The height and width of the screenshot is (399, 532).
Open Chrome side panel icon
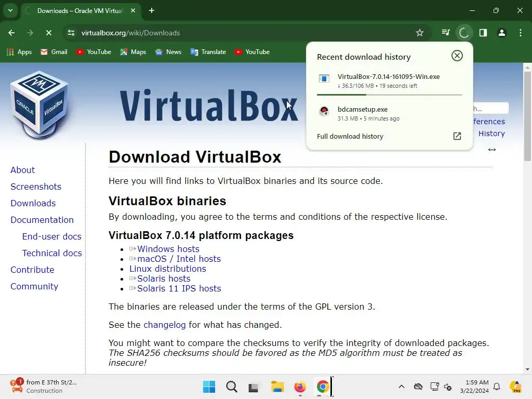coord(483,33)
